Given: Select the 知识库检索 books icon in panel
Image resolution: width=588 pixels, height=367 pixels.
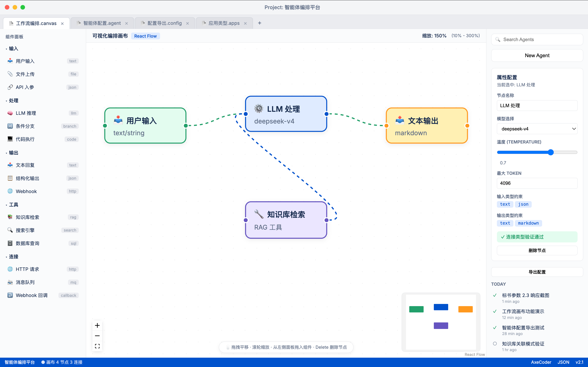Looking at the screenshot, I should coord(10,217).
